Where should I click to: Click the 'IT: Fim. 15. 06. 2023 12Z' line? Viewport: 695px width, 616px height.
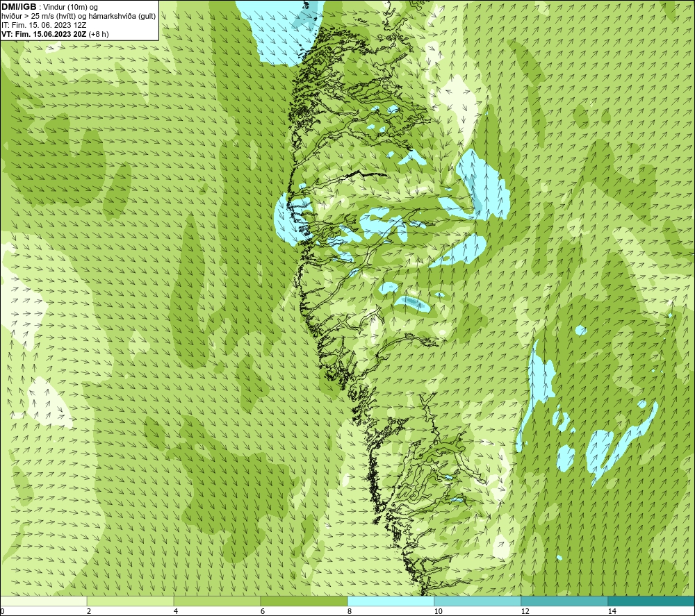44,25
